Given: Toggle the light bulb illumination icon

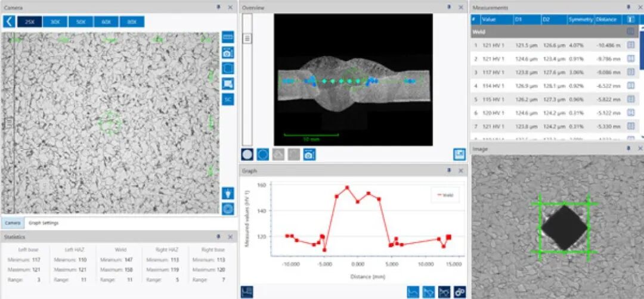Looking at the screenshot, I should pyautogui.click(x=228, y=193).
